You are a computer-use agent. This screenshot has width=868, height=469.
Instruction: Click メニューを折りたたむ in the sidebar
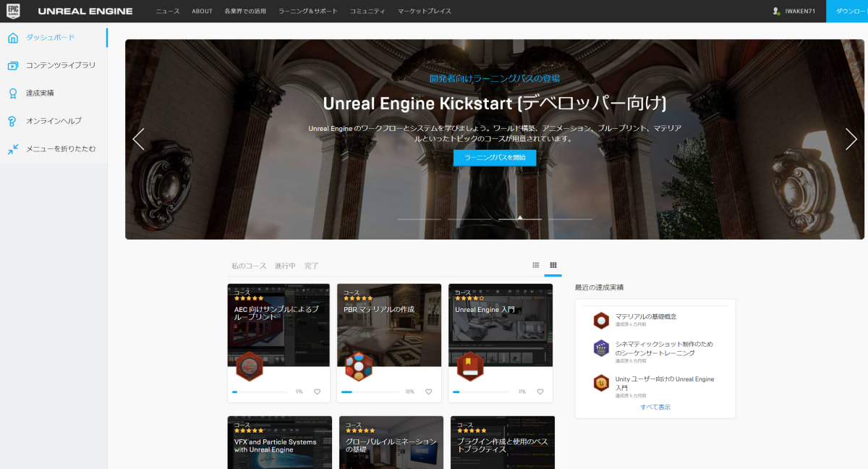61,149
